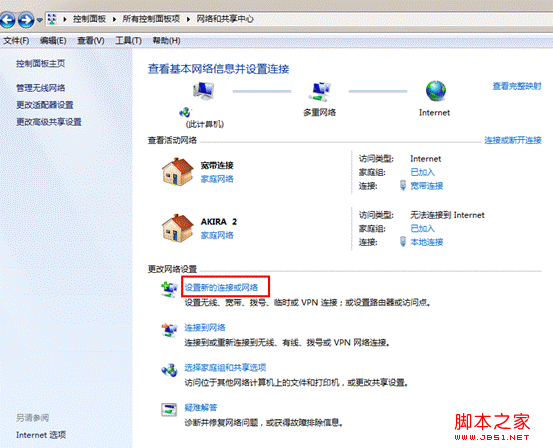Go to 控制面板主页 in sidebar

pos(41,63)
